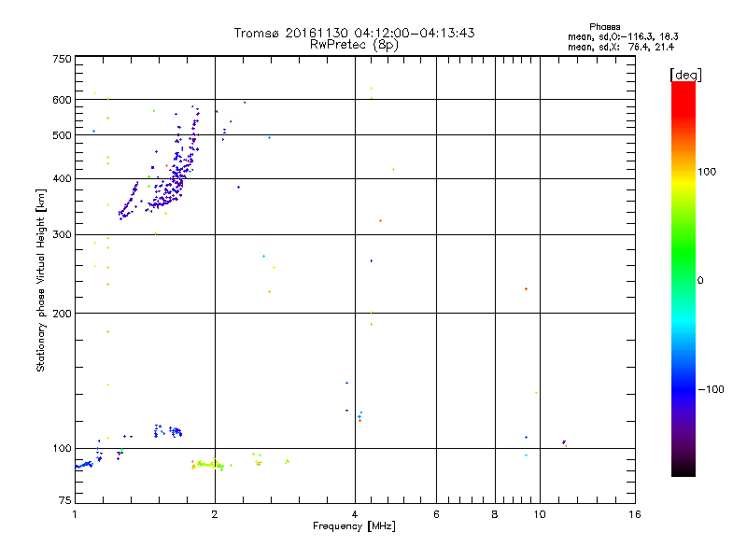This screenshot has height=560, width=747.
Task: Click the x-axis tick label '16'
Action: [x=635, y=514]
